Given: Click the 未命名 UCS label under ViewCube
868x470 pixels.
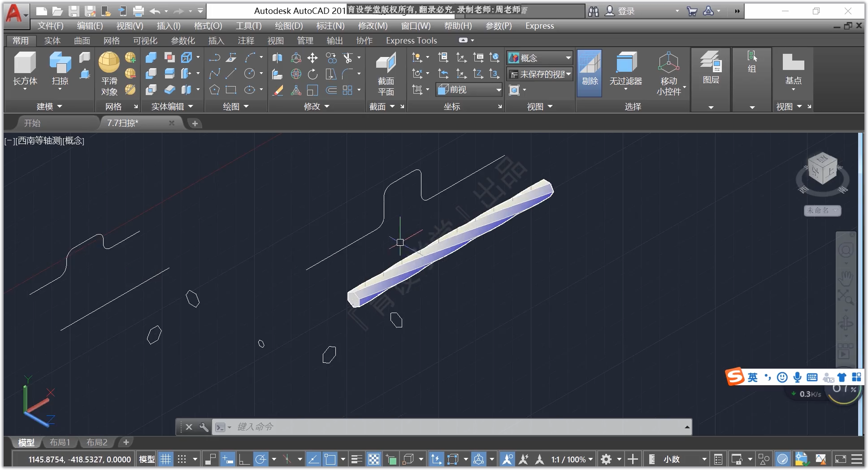Looking at the screenshot, I should click(x=822, y=210).
